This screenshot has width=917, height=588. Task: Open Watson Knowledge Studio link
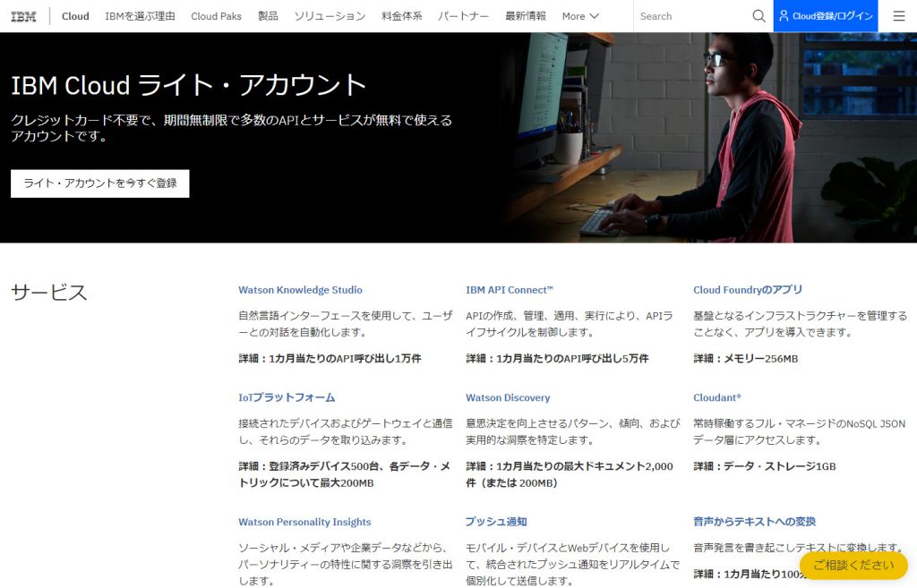(300, 290)
